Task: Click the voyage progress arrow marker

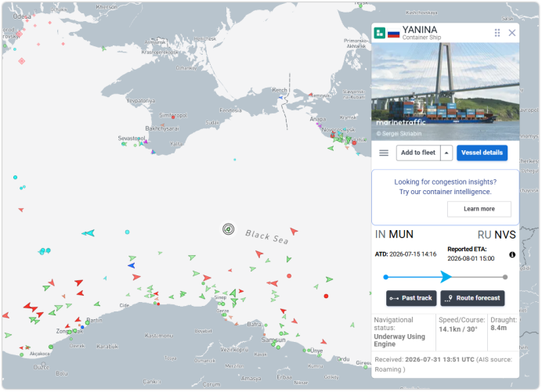Action: (x=446, y=277)
